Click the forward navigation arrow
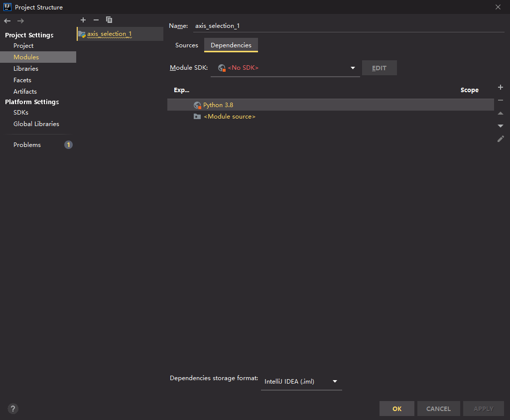Image resolution: width=510 pixels, height=420 pixels. tap(20, 21)
